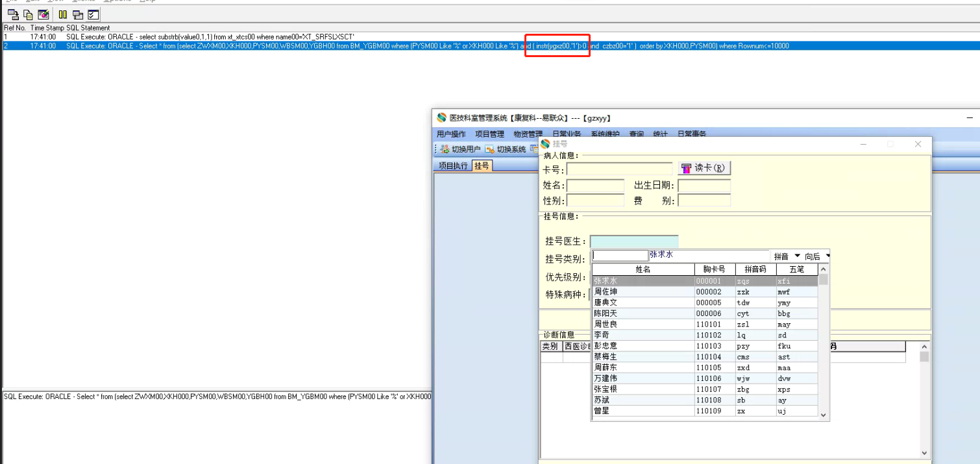Select doctor 陈阳天 in the list
This screenshot has height=464, width=980.
pos(705,313)
